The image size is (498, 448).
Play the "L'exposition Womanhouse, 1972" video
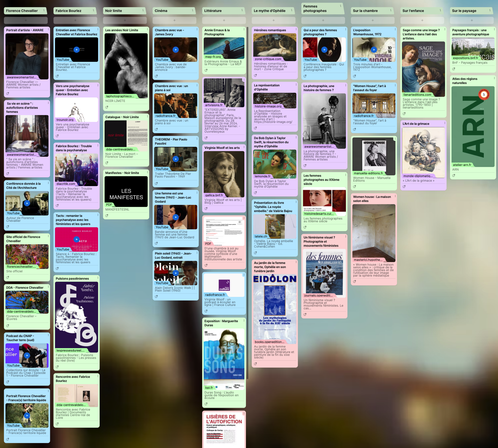point(374,50)
